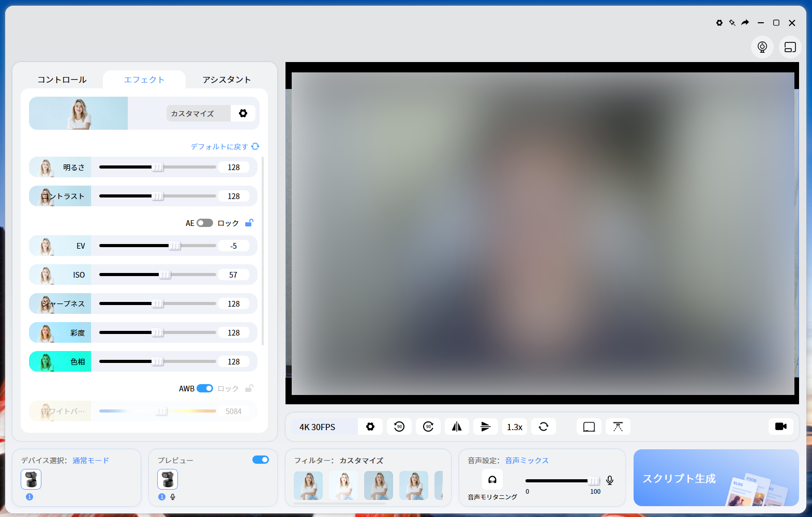Adjust the white balance temperature slider
Viewport: 812px width, 517px height.
click(158, 411)
